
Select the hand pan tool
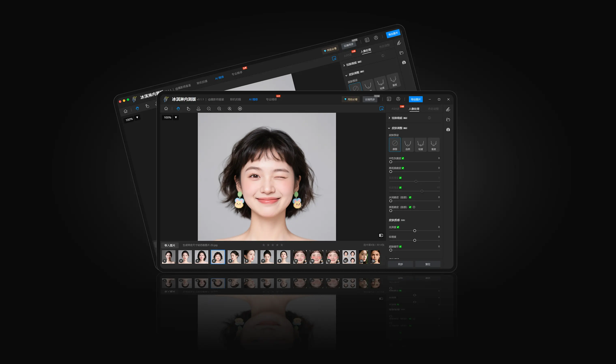(178, 109)
